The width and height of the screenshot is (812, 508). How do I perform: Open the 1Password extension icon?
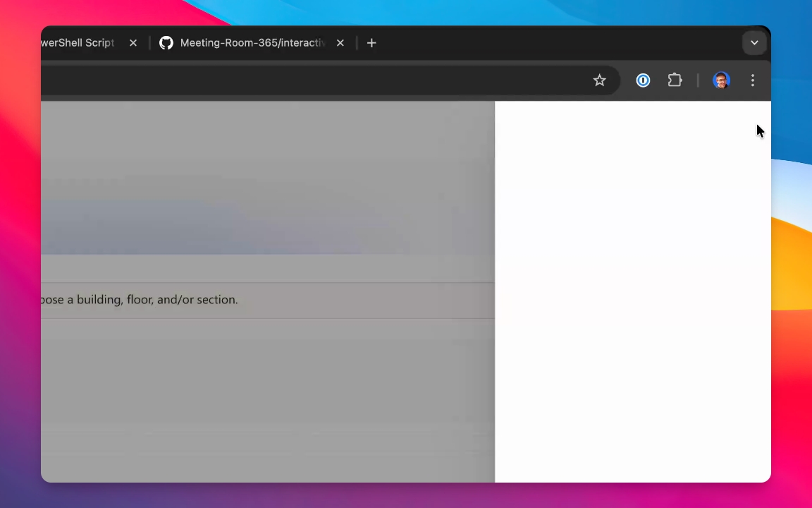[643, 80]
